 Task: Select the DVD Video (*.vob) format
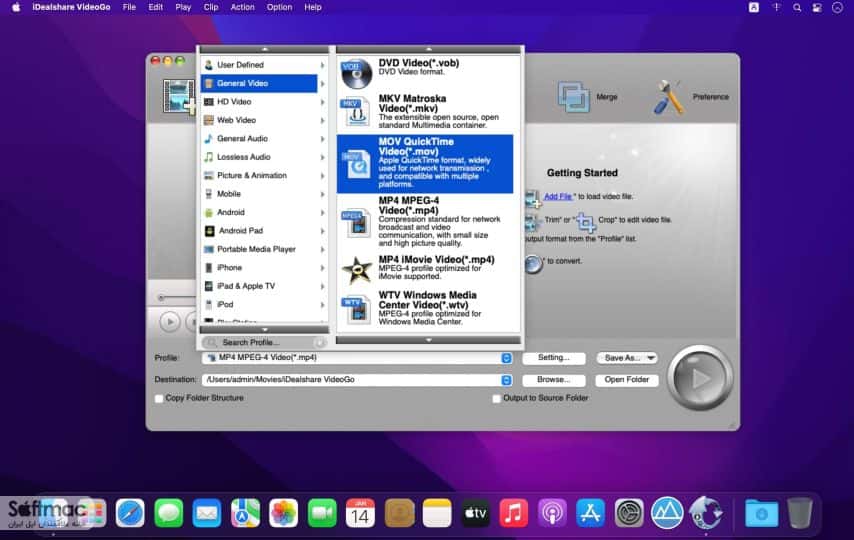[x=425, y=73]
